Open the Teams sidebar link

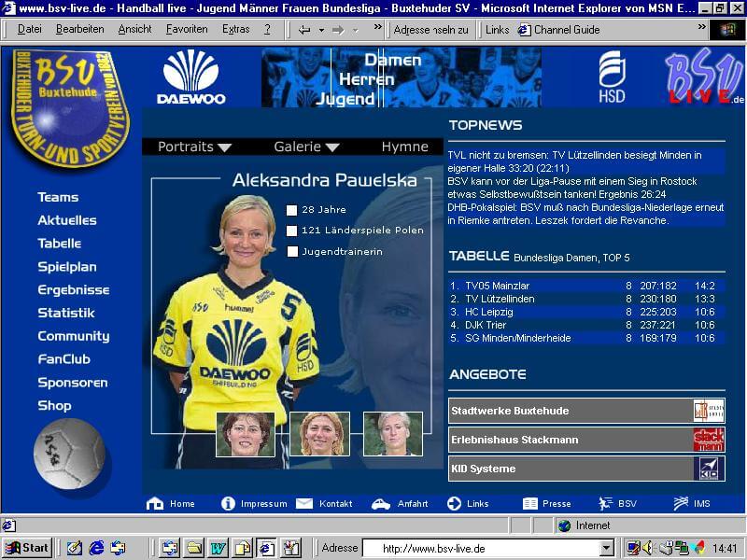[x=58, y=197]
